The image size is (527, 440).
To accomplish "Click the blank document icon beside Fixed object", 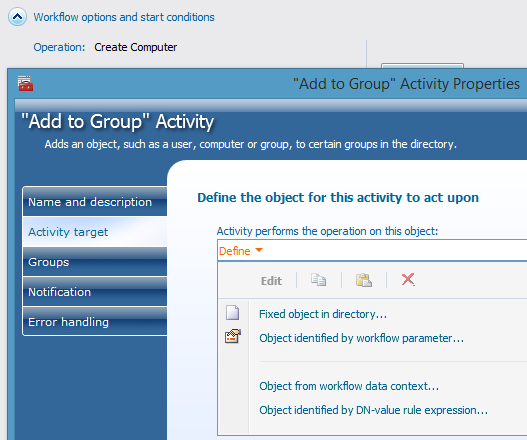I will pyautogui.click(x=233, y=313).
